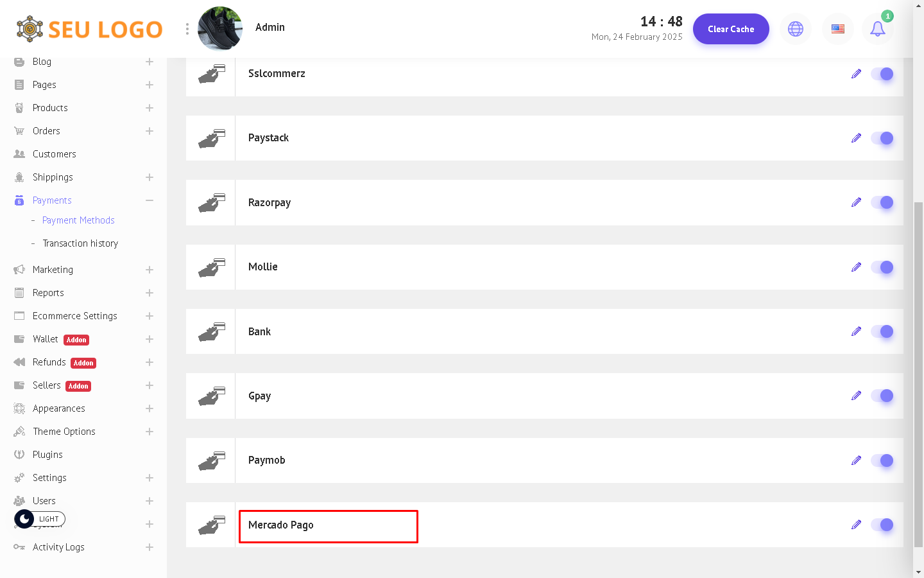Image resolution: width=924 pixels, height=578 pixels.
Task: Collapse the Payments menu section
Action: [149, 200]
